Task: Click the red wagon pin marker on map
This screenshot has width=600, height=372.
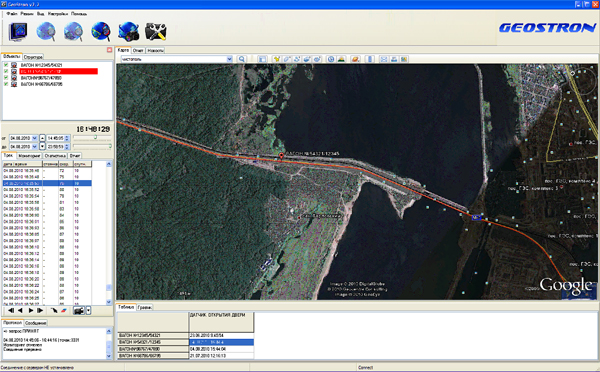Action: click(281, 156)
